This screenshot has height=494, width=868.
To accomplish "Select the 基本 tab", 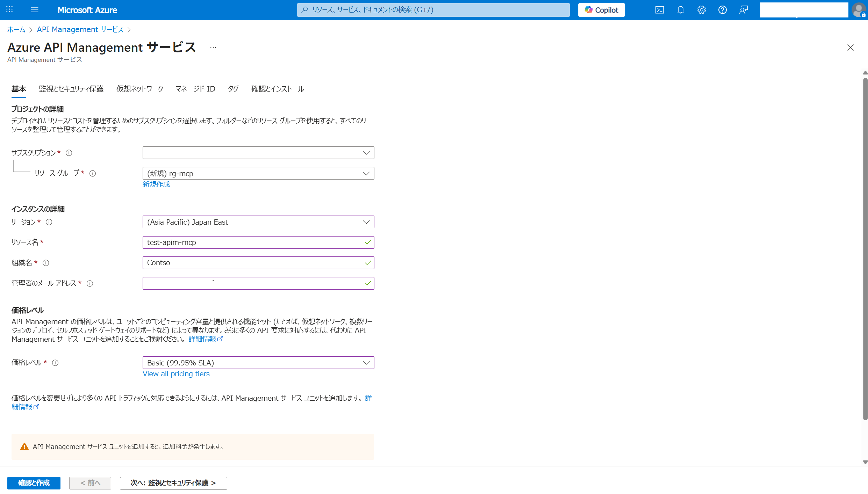I will click(19, 89).
